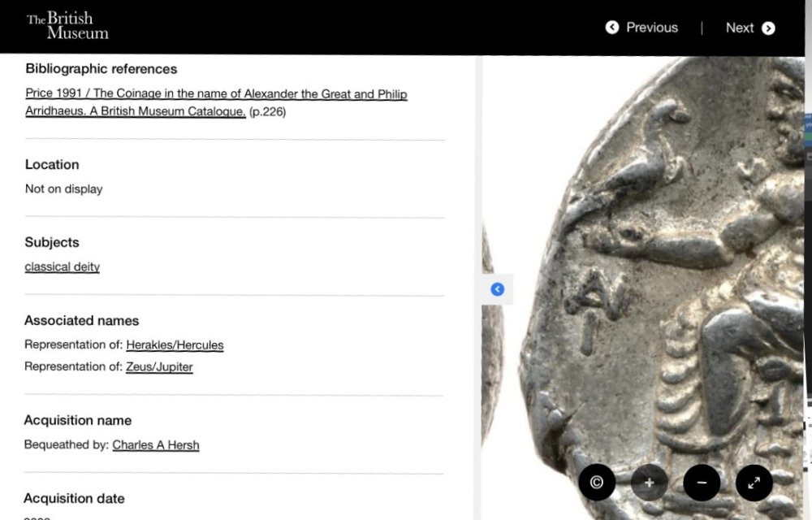Open Price 1991 bibliographic reference link
This screenshot has width=812, height=520.
tap(216, 94)
